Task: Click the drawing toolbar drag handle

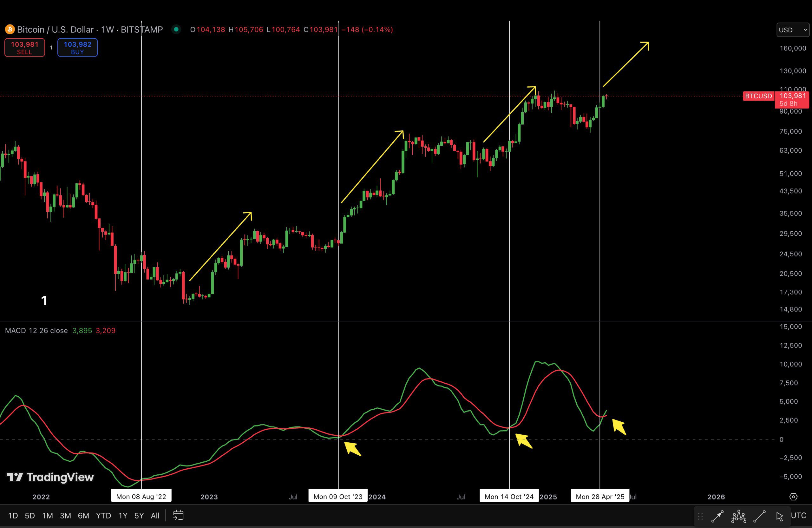Action: point(700,516)
